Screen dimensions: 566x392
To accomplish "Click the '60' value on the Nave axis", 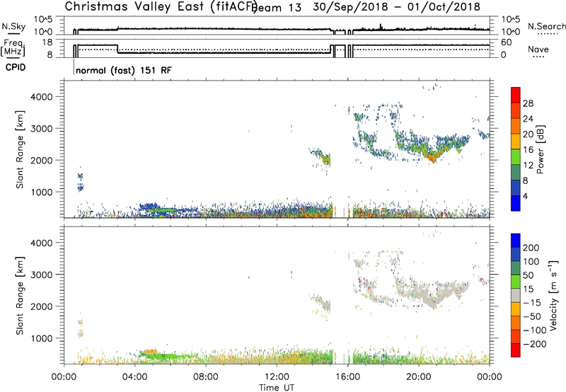I will (507, 42).
